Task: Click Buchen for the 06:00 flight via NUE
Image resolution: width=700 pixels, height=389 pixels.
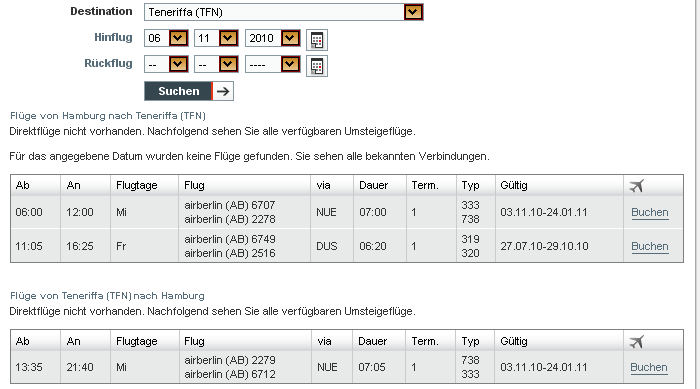Action: point(650,212)
